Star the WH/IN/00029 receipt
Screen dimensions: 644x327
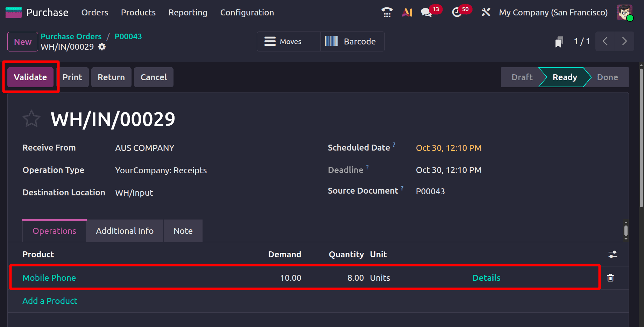31,118
